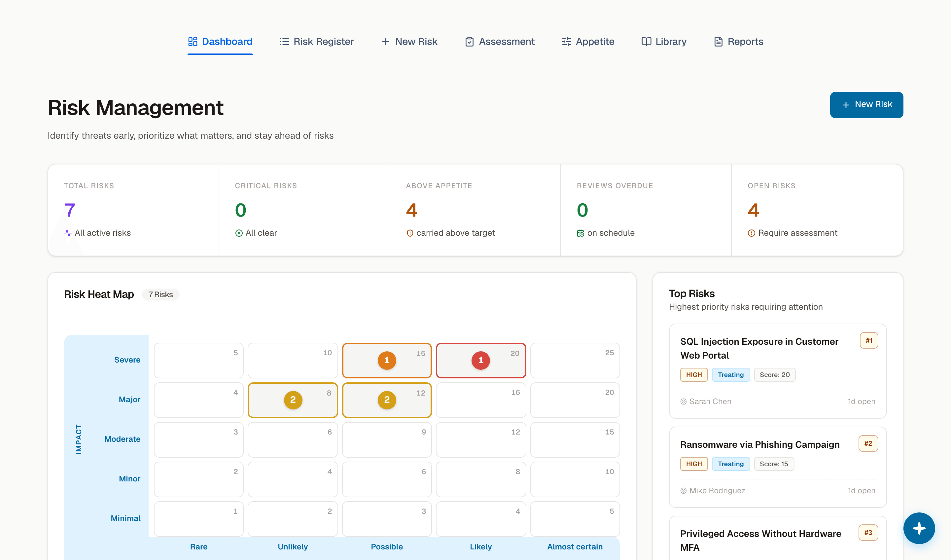Switch to the Risk Register tab
This screenshot has height=560, width=951.
pyautogui.click(x=317, y=42)
